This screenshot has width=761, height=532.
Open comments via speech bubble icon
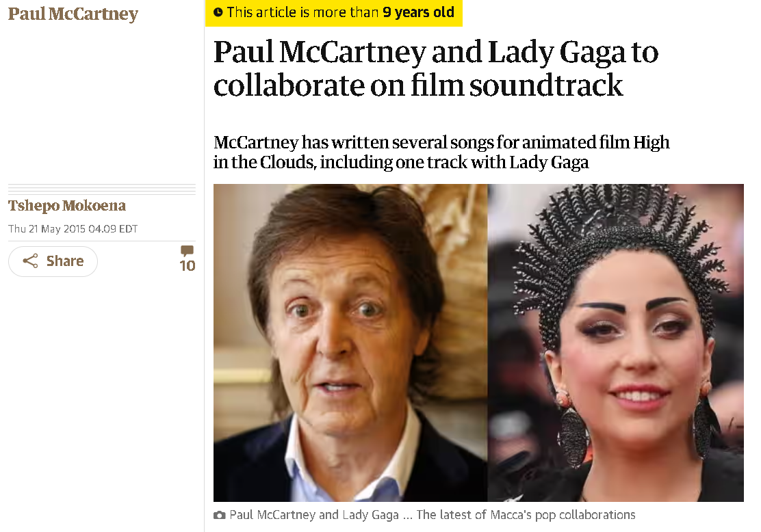(x=187, y=251)
